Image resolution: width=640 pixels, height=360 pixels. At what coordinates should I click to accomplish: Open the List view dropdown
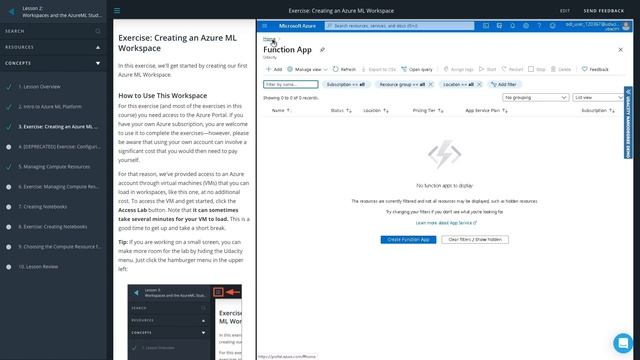tap(598, 98)
